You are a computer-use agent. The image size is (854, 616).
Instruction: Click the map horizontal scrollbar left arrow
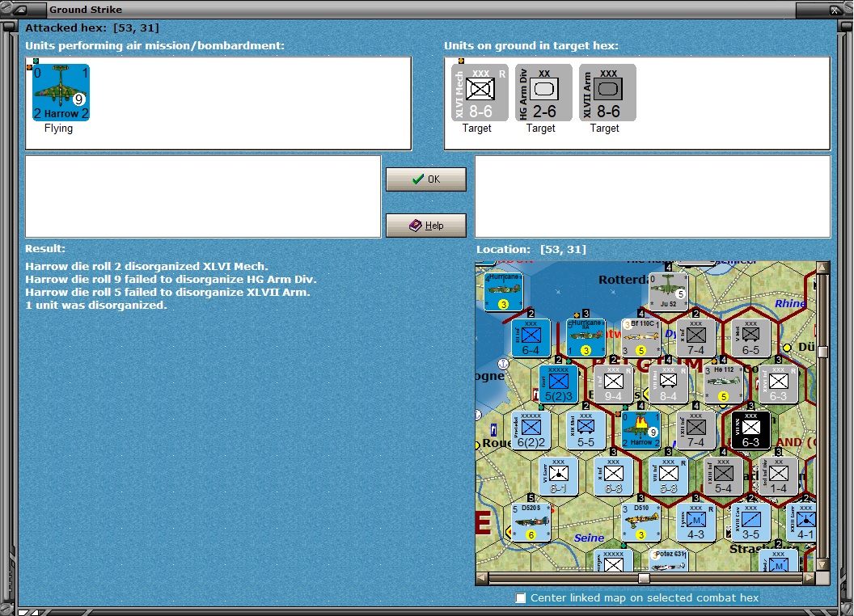pos(482,577)
